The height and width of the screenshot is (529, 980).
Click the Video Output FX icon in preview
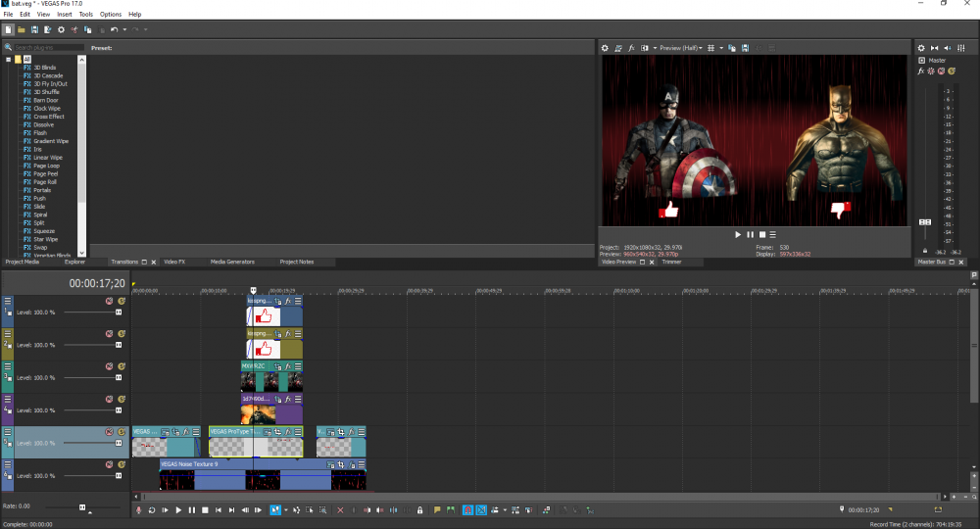click(631, 48)
